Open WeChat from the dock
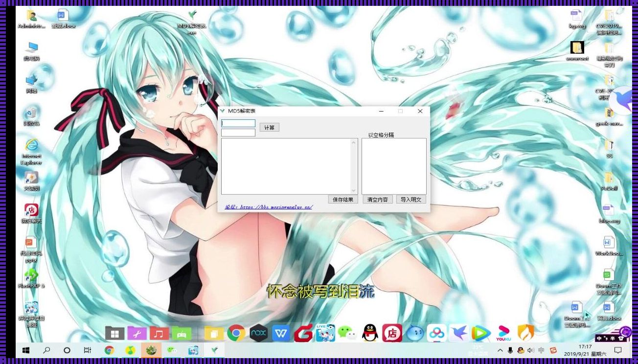 [348, 333]
